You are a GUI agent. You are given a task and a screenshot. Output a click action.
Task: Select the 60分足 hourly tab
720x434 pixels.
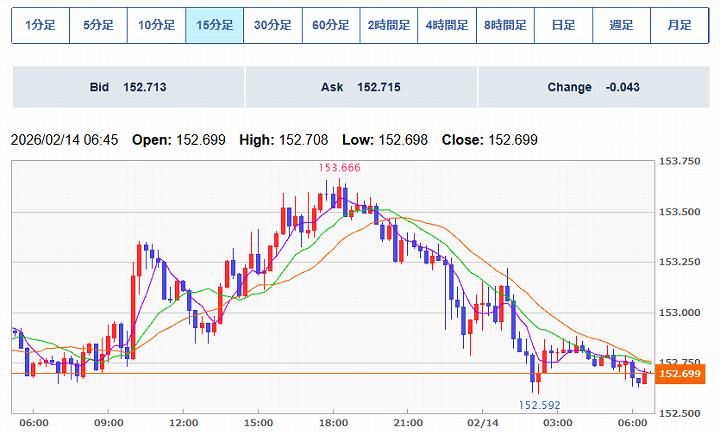[330, 24]
